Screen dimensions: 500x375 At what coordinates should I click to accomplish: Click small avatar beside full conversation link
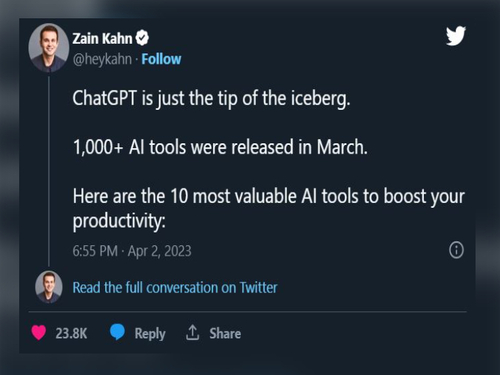tap(49, 287)
